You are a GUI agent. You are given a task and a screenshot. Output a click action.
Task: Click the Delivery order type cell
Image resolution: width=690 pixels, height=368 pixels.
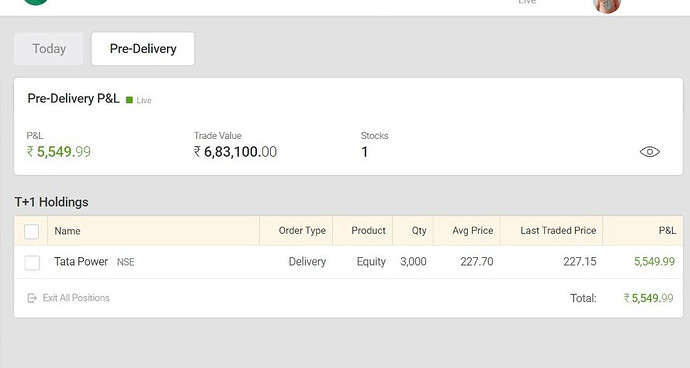(x=307, y=261)
